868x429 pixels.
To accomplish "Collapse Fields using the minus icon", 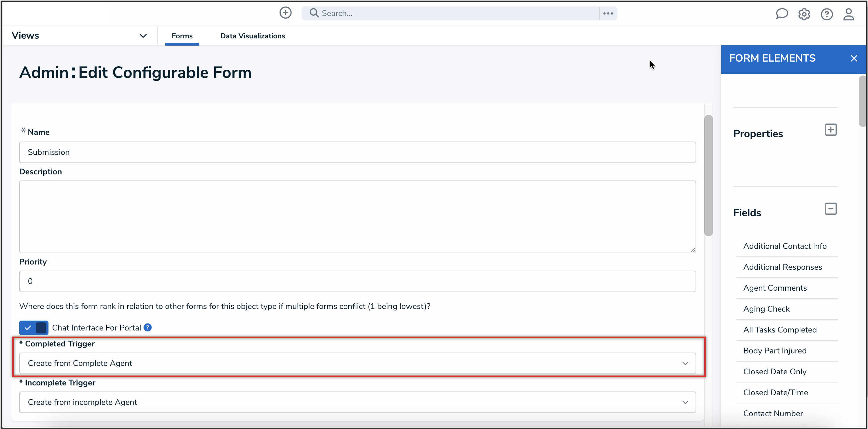I will pos(831,209).
